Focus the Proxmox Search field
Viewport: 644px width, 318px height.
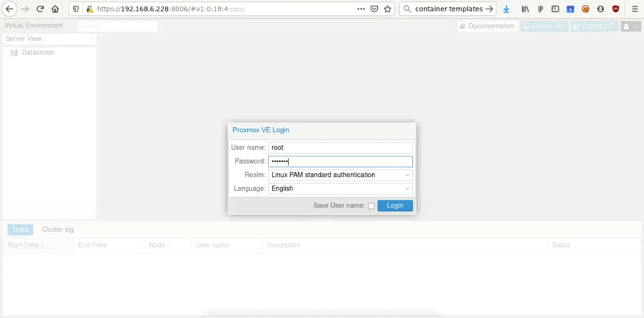(x=118, y=26)
